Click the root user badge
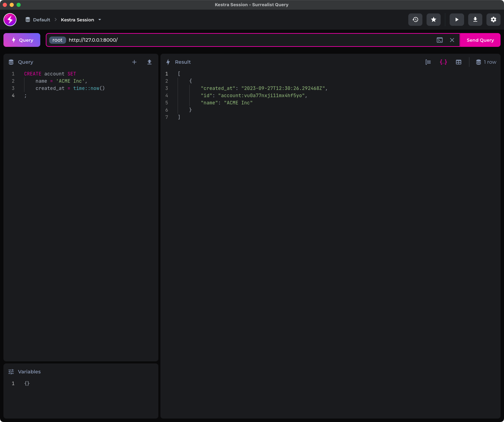 click(x=57, y=40)
